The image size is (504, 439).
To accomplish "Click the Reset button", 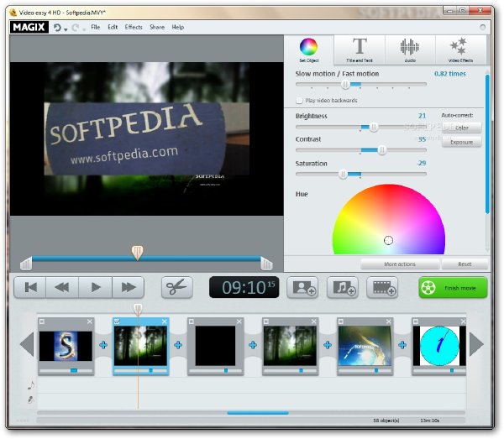I will [x=465, y=264].
